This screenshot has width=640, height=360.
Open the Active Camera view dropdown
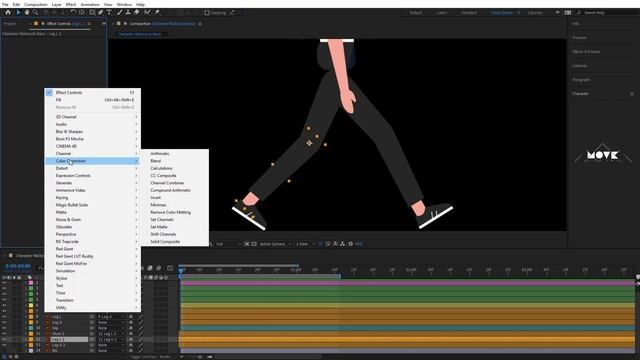pyautogui.click(x=275, y=244)
